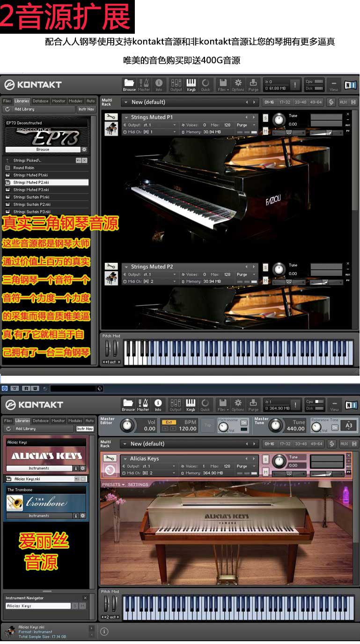This screenshot has height=644, width=360.
Task: Click the Master metronome icon in lower Kontakt
Action: (x=143, y=404)
